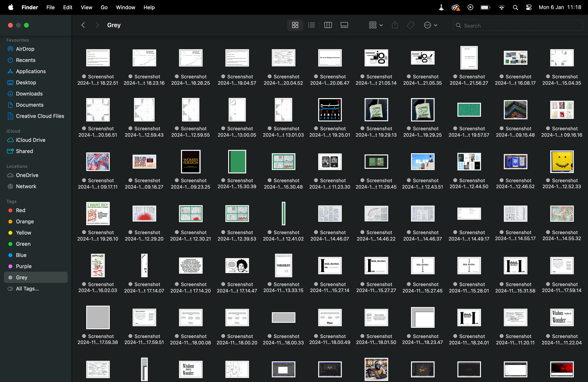Select Arming Israel screenshot 19.25.01
Viewport: 588px width, 382px height.
point(330,110)
